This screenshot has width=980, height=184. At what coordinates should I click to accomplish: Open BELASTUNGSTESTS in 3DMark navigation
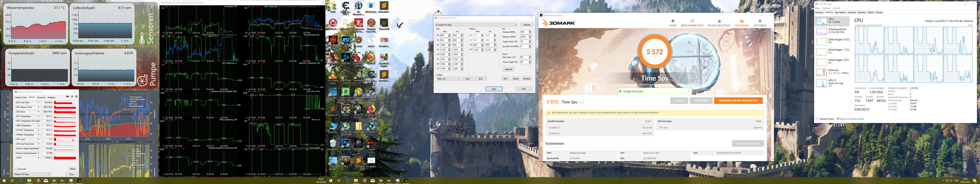pos(719,23)
